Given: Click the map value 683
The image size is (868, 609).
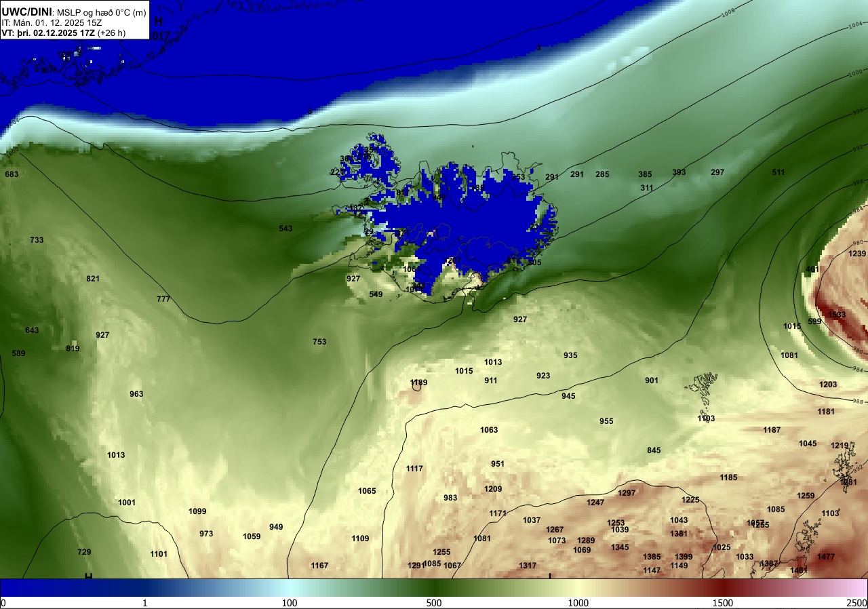Looking at the screenshot, I should click(12, 174).
